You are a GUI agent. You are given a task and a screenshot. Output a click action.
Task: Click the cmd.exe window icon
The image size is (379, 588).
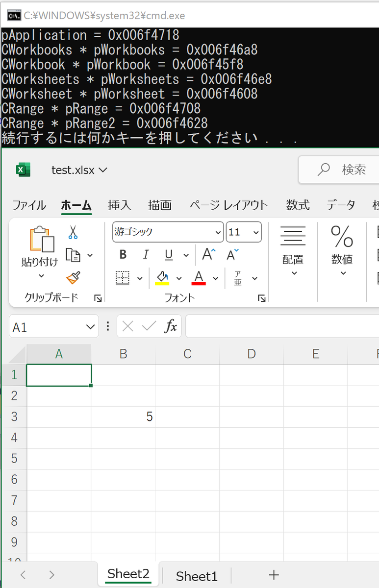click(13, 15)
